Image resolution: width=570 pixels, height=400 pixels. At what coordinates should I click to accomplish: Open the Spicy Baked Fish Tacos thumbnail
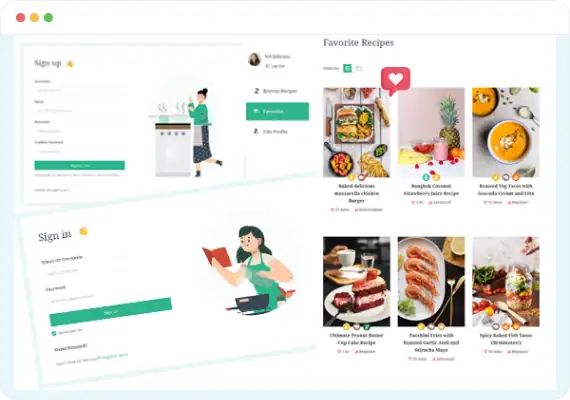(x=506, y=282)
